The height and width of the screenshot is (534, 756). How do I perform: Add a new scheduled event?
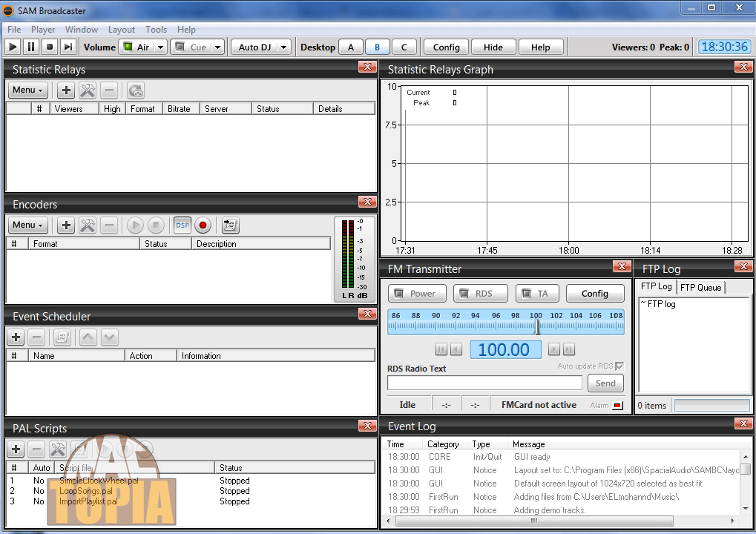(x=16, y=337)
